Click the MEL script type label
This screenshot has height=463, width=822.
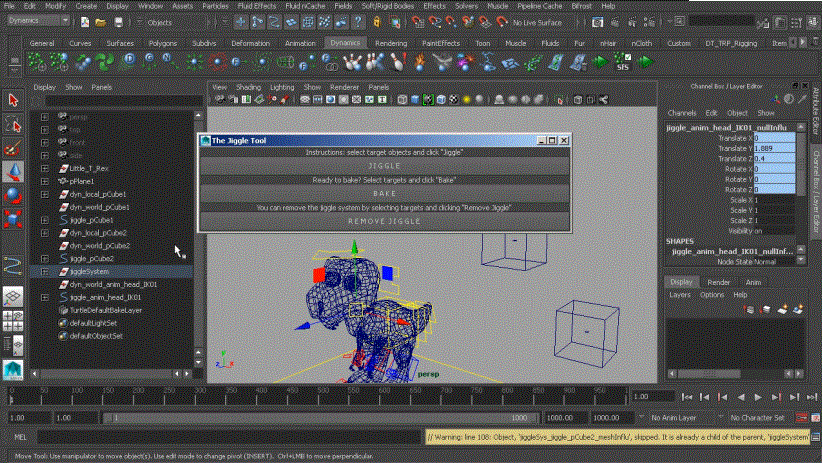point(20,437)
